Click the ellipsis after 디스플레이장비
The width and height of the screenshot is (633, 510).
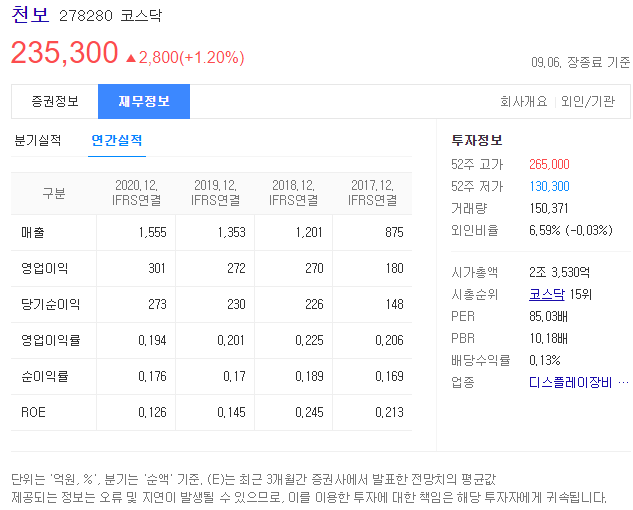tap(623, 382)
